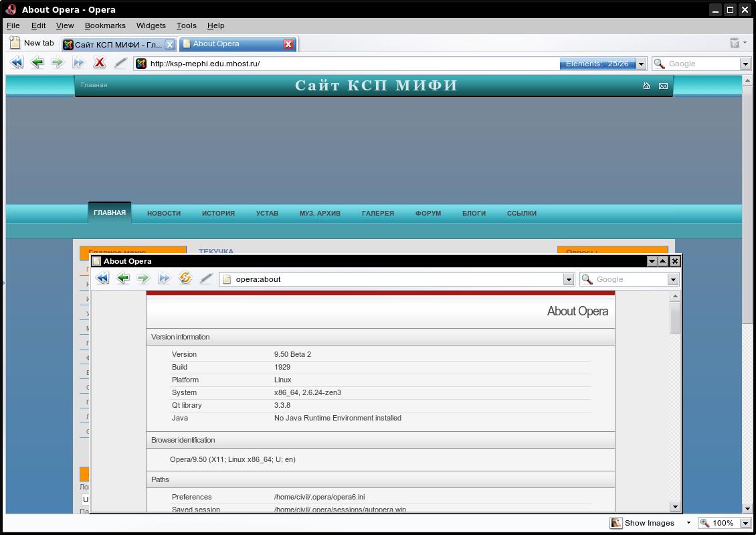The image size is (756, 535).
Task: Open МУЗ. АРХИВ site navigation link
Action: tap(320, 213)
